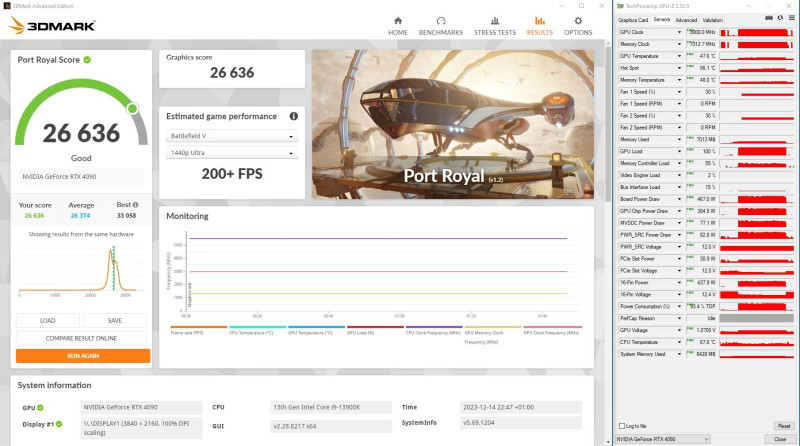This screenshot has width=800, height=446.
Task: Click the green check beside Port Royal Score
Action: tap(87, 60)
